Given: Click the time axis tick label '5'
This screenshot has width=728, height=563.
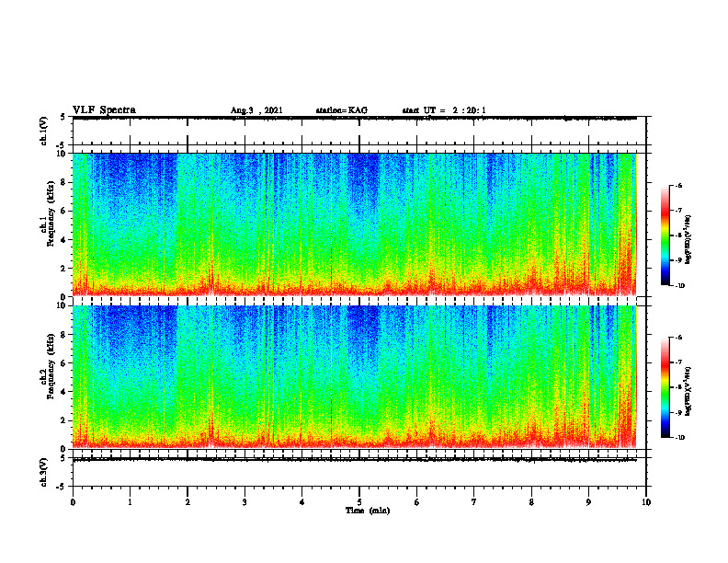Looking at the screenshot, I should (359, 502).
